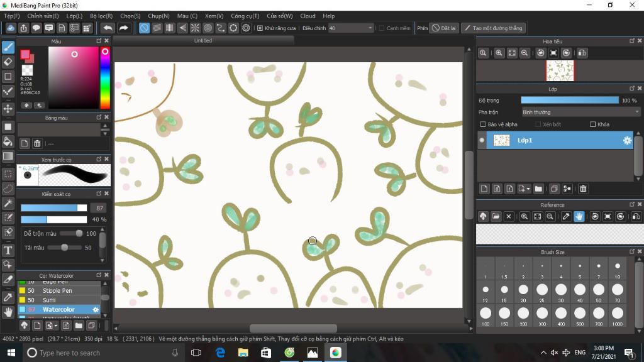Select the Lasso selection tool

[x=8, y=189]
